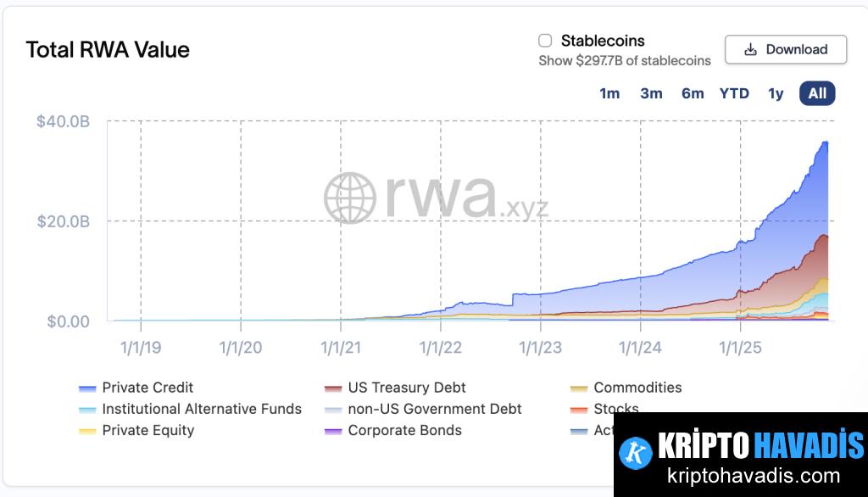Select the 3m time range
This screenshot has height=497, width=868.
click(651, 93)
